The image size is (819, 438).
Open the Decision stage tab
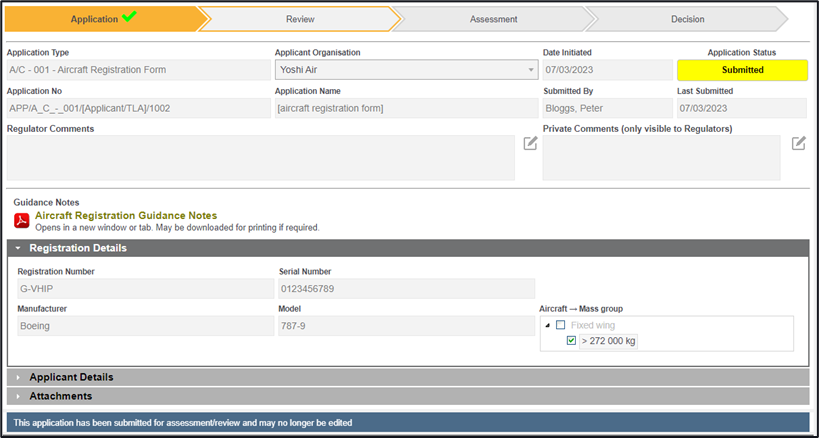[687, 19]
